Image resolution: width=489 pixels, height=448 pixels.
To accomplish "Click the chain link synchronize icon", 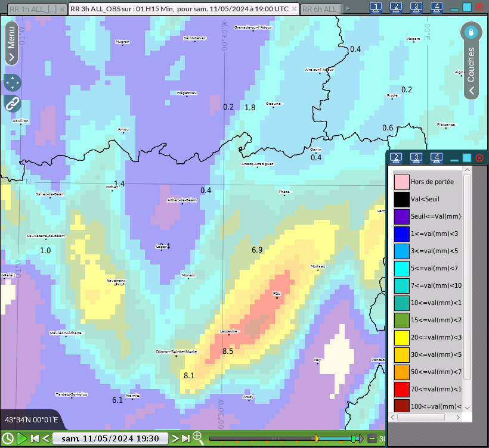I will [x=13, y=104].
